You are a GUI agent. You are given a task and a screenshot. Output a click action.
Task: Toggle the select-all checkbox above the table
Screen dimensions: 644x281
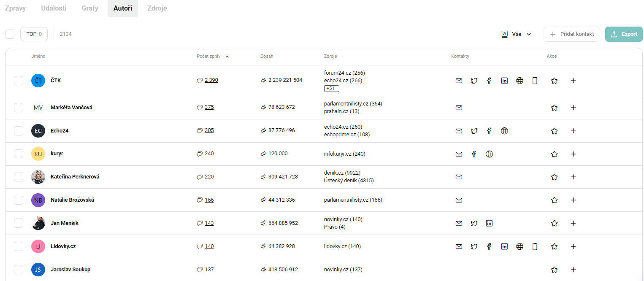(x=10, y=34)
